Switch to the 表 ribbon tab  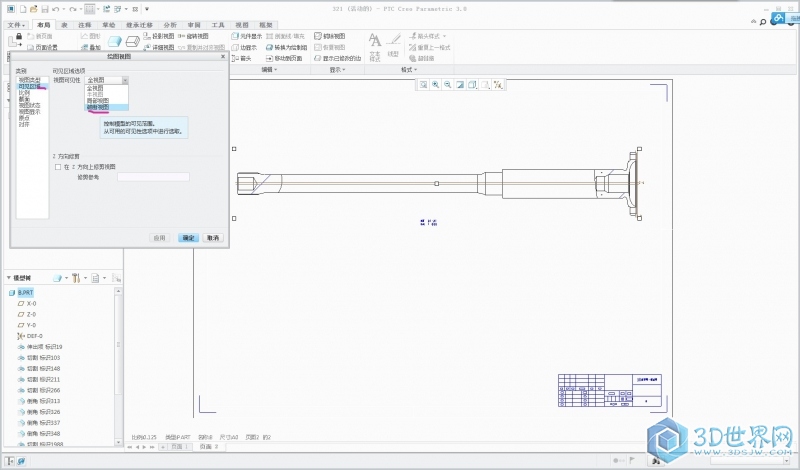click(64, 25)
